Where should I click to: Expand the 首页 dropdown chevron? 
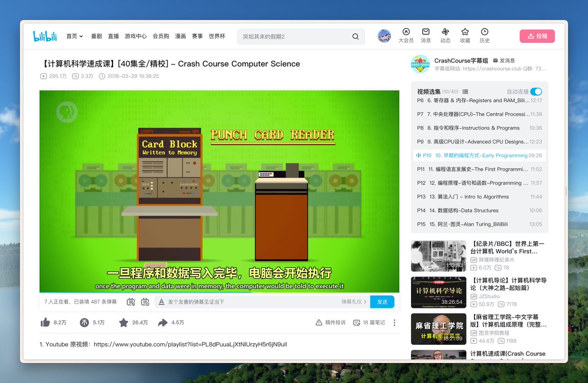point(81,36)
